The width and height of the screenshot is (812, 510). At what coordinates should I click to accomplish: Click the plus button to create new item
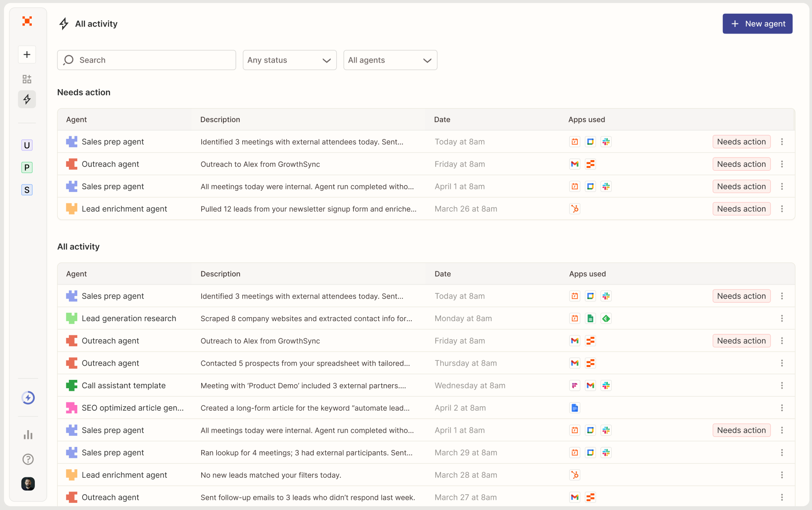tap(26, 54)
